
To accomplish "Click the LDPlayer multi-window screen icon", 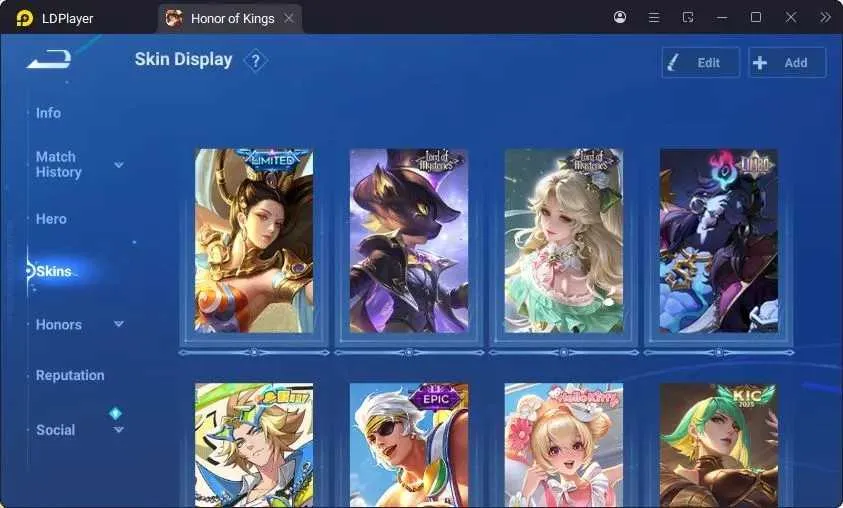I will point(688,17).
